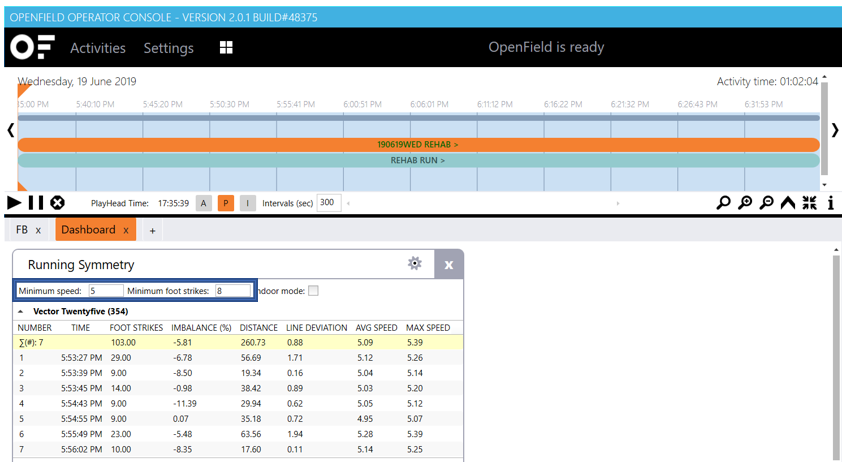Click the horizontal slider right arrow

[x=618, y=203]
